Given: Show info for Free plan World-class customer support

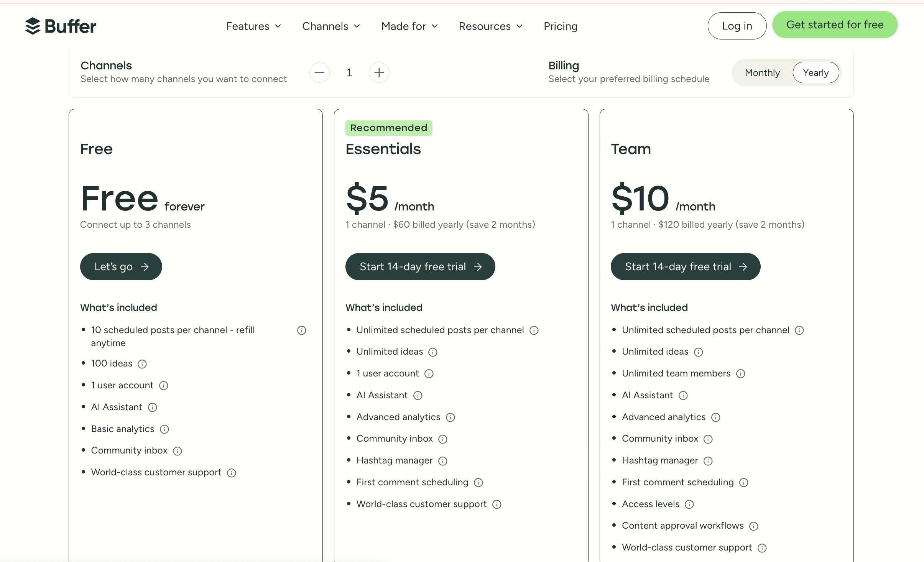Looking at the screenshot, I should (x=232, y=473).
